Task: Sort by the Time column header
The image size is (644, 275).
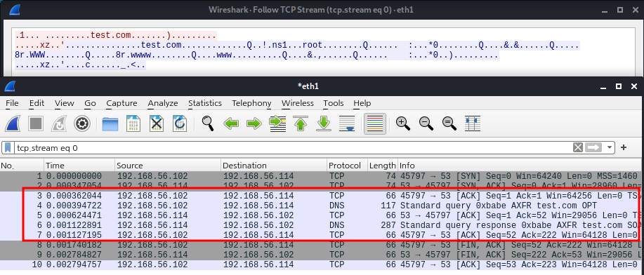Action: point(79,166)
